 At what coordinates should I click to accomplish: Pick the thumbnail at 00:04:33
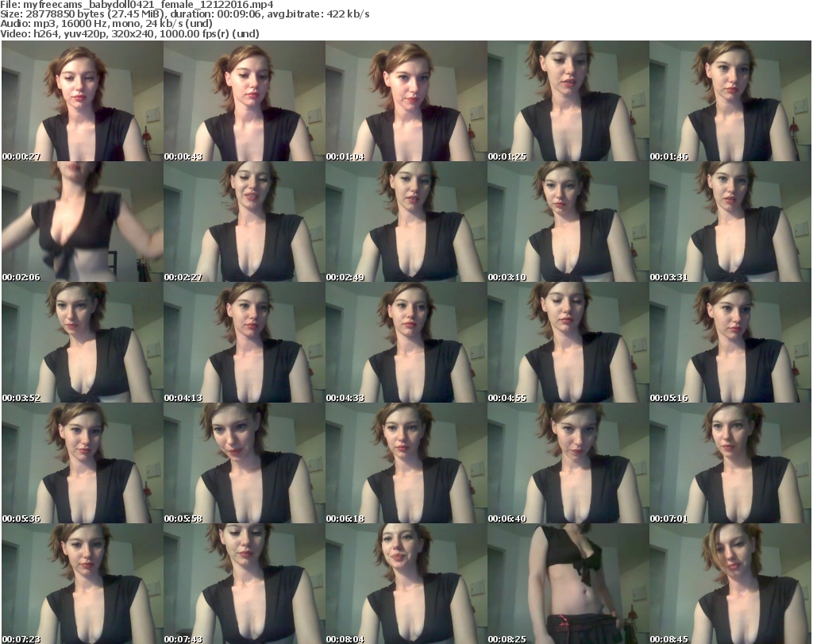[406, 343]
